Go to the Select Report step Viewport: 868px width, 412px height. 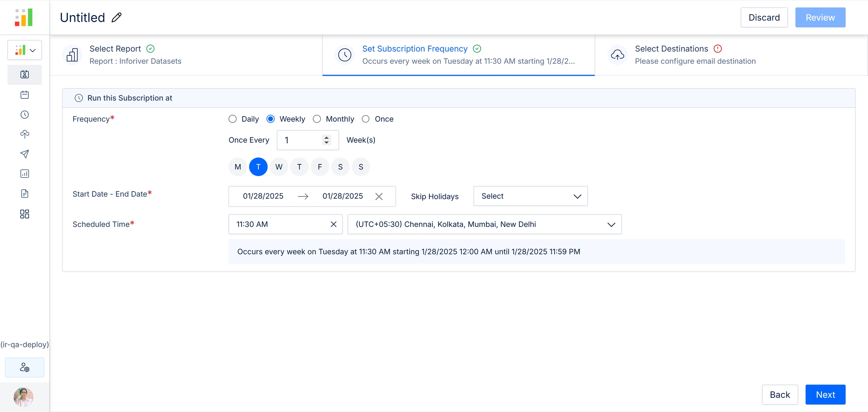coord(135,55)
